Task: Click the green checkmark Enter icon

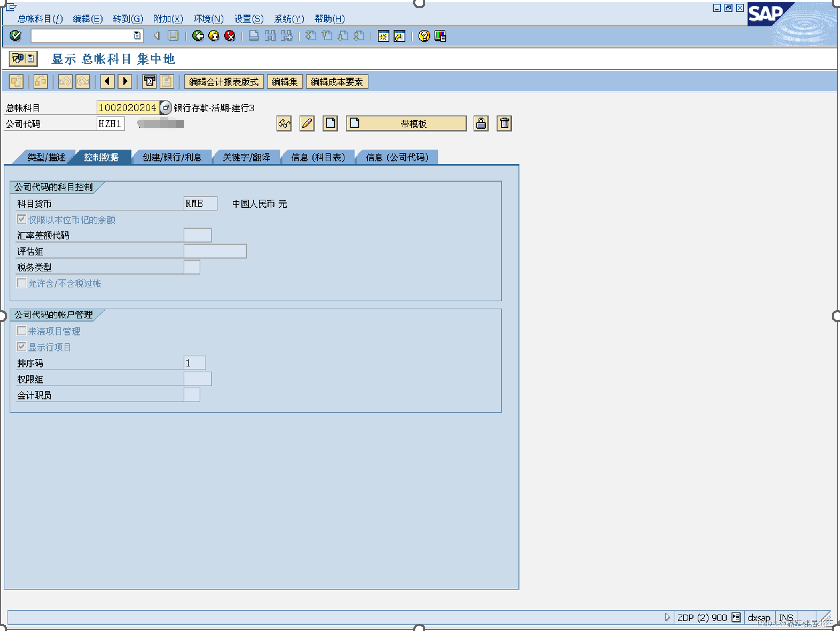Action: [15, 36]
